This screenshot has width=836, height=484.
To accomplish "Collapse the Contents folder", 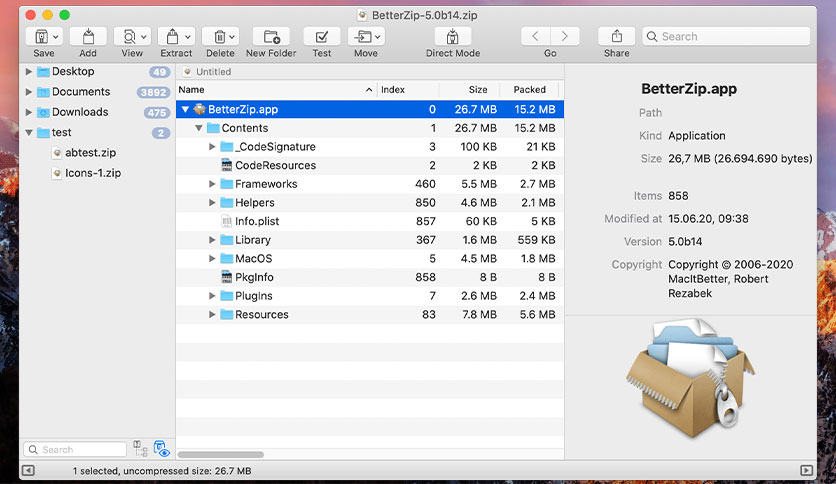I will coord(198,128).
